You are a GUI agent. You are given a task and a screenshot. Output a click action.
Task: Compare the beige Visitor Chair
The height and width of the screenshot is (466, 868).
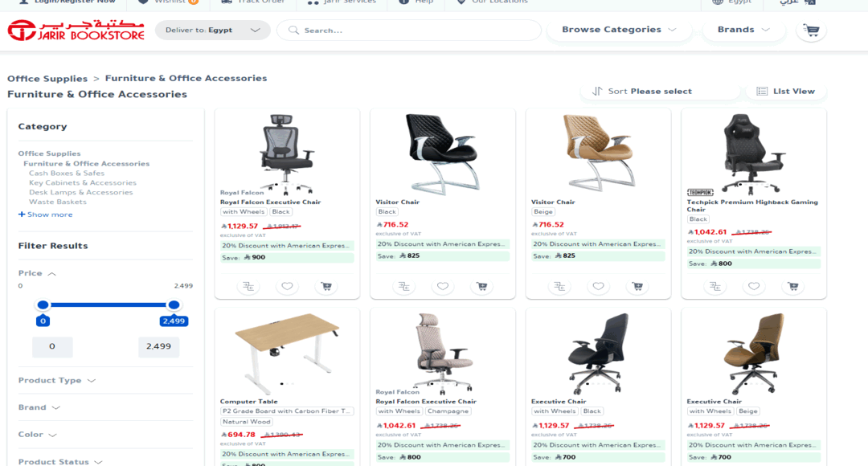[x=559, y=286]
